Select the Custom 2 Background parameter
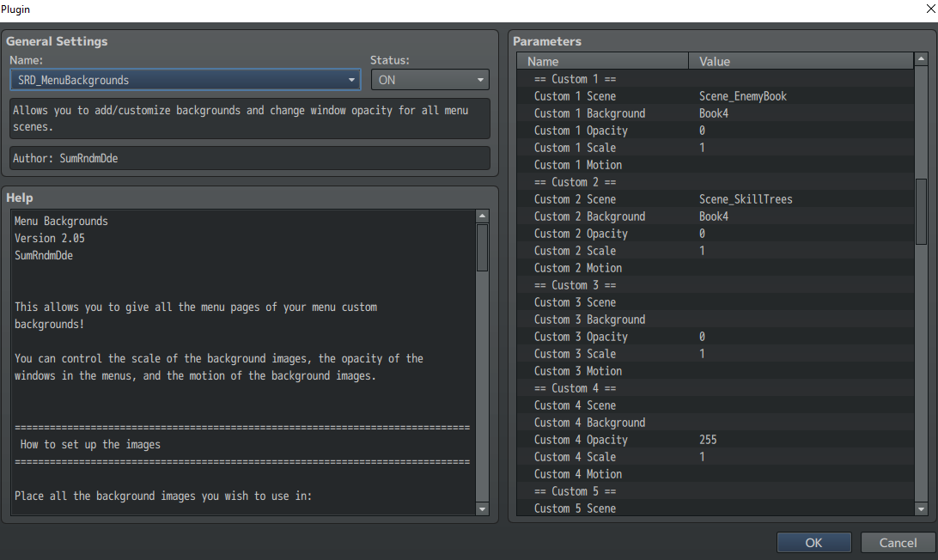This screenshot has width=938, height=560. coord(716,216)
